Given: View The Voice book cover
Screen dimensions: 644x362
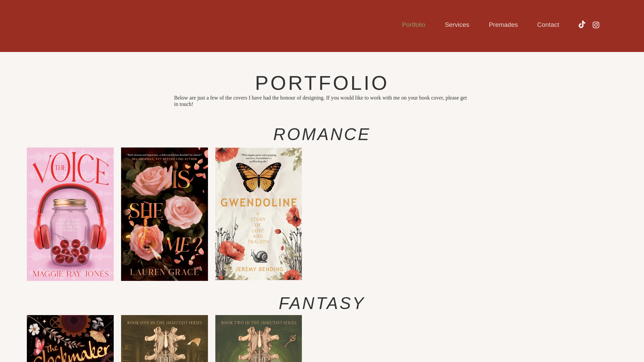Looking at the screenshot, I should pos(70,214).
